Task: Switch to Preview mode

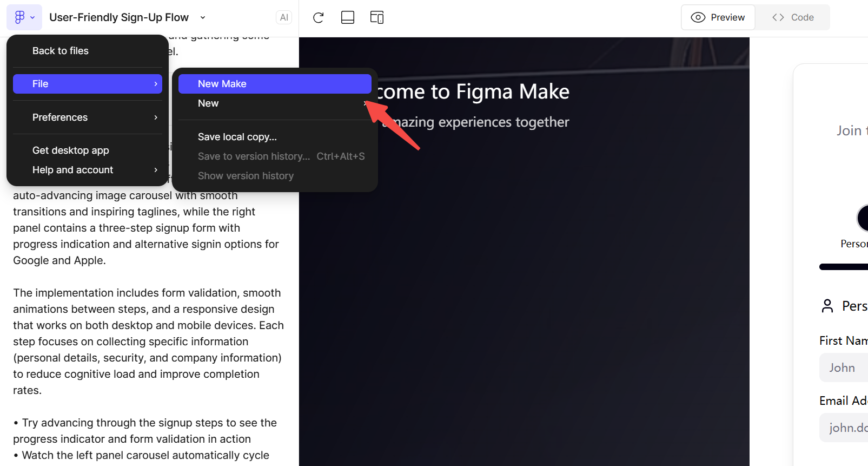Action: pos(718,17)
